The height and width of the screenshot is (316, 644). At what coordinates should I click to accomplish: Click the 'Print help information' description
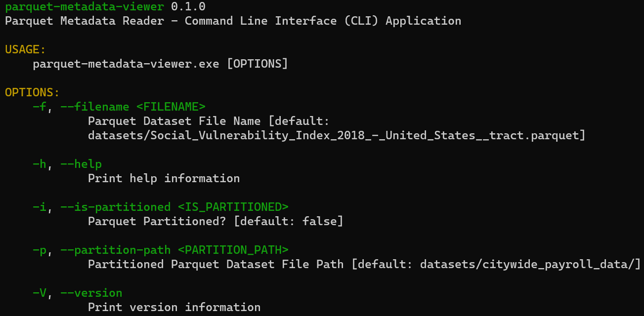(x=164, y=178)
